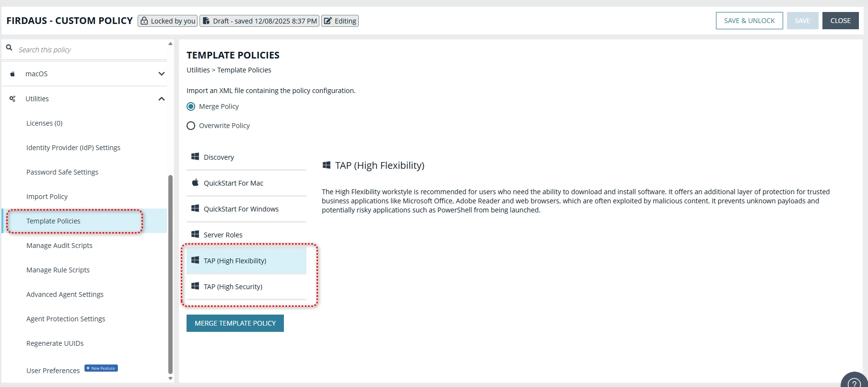Expand the macOS section chevron
Screen dimensions: 868x387
pyautogui.click(x=162, y=74)
